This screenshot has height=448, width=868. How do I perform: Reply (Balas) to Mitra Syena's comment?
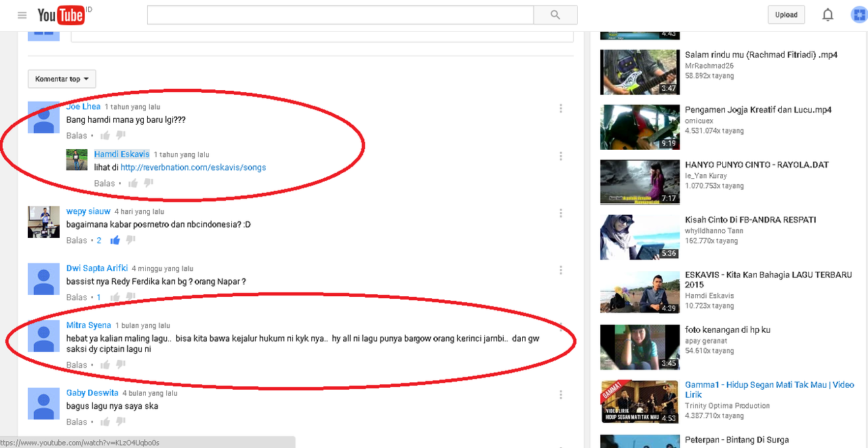coord(77,365)
